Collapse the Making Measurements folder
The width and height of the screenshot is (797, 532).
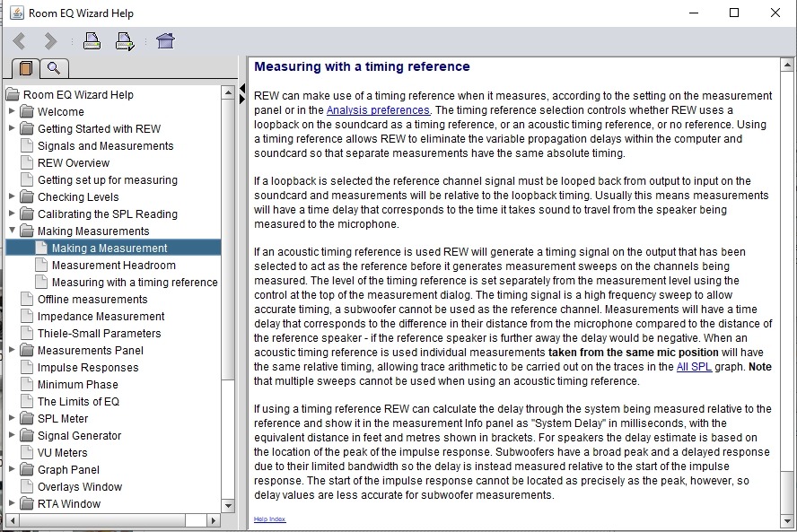pyautogui.click(x=12, y=231)
